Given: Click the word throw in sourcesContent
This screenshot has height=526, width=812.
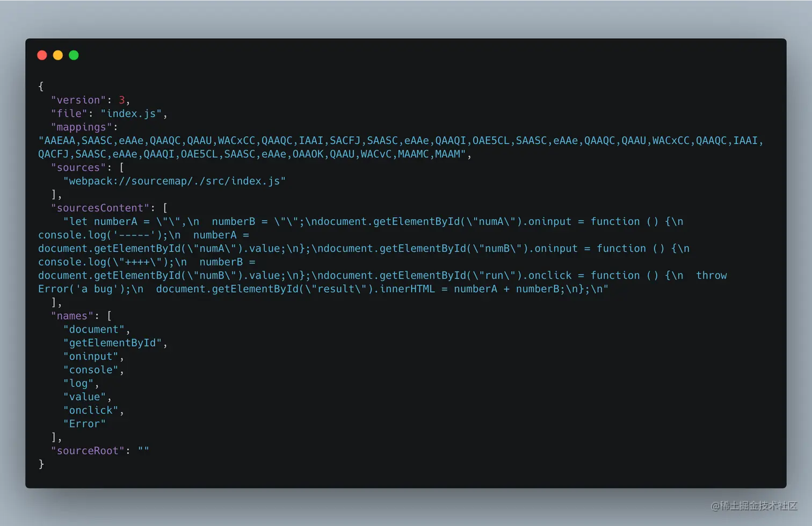Looking at the screenshot, I should point(712,275).
